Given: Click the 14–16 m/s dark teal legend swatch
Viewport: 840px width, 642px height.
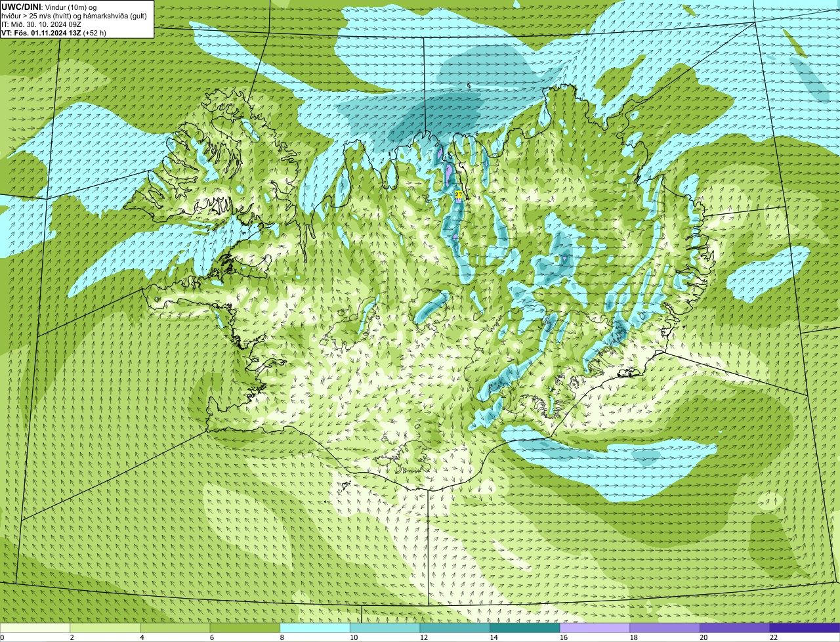Looking at the screenshot, I should coord(525,628).
